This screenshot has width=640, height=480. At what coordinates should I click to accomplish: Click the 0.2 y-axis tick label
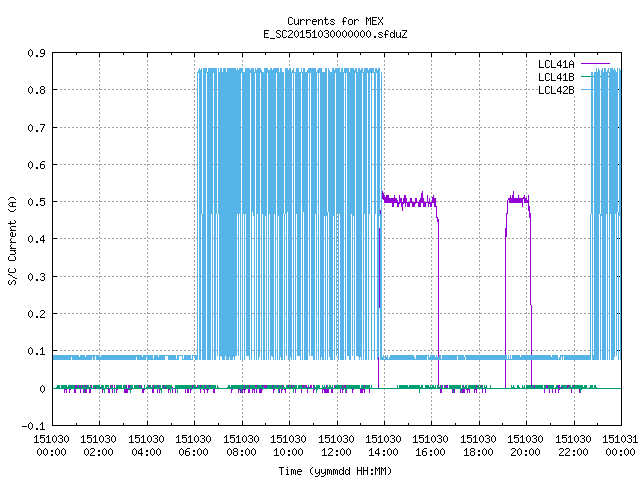(x=36, y=314)
